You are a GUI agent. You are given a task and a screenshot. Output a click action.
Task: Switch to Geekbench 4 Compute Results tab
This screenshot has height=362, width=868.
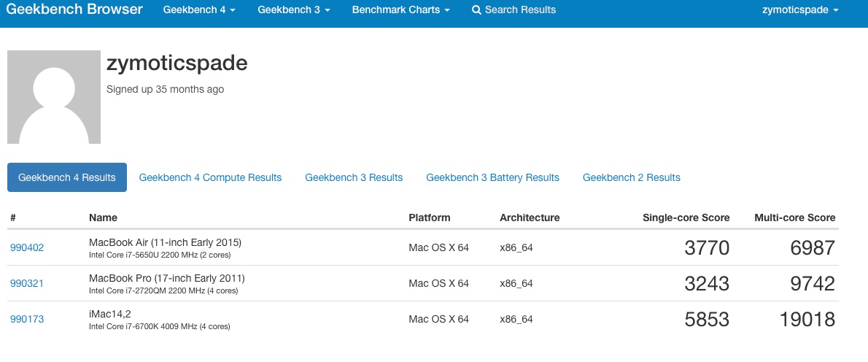click(210, 177)
